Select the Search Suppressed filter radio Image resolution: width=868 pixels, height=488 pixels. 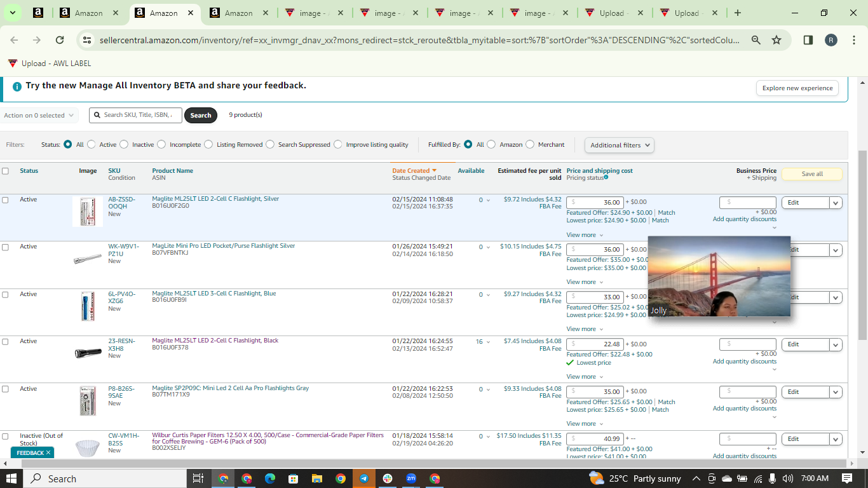(x=270, y=144)
